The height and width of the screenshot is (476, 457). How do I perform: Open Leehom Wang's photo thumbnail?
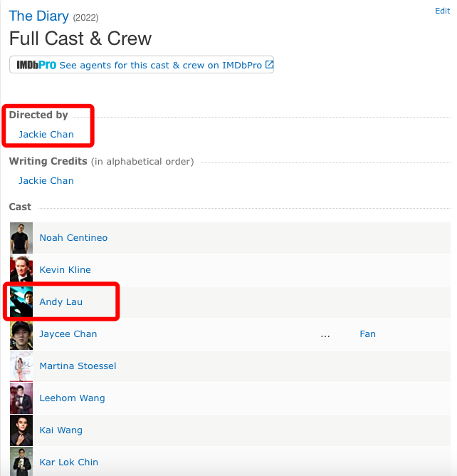[x=21, y=398]
